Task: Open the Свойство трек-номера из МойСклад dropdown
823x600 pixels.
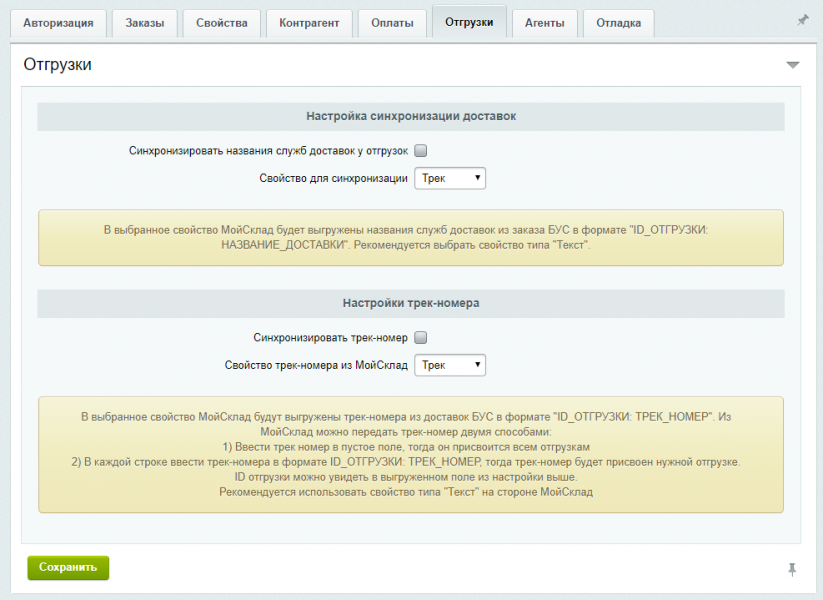Action: [x=450, y=365]
